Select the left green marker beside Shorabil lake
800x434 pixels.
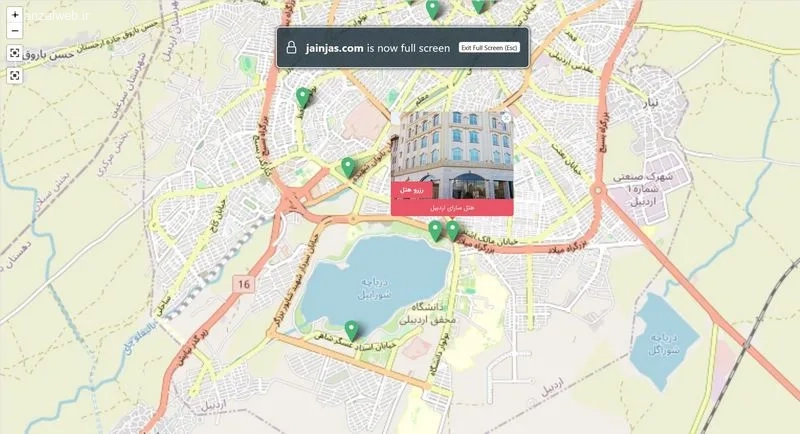pos(435,232)
